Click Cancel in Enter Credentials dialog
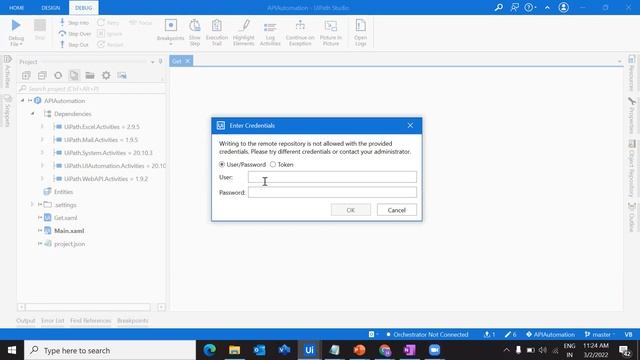The width and height of the screenshot is (640, 360). pos(396,210)
